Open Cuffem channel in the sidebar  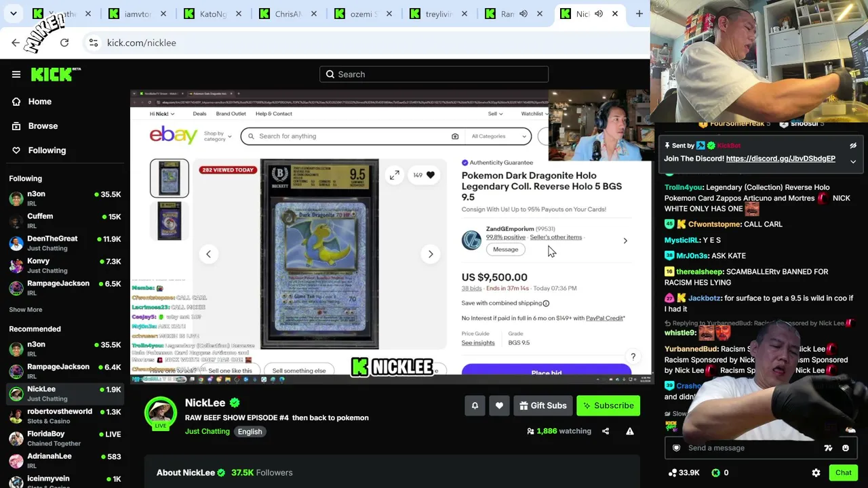pyautogui.click(x=65, y=221)
